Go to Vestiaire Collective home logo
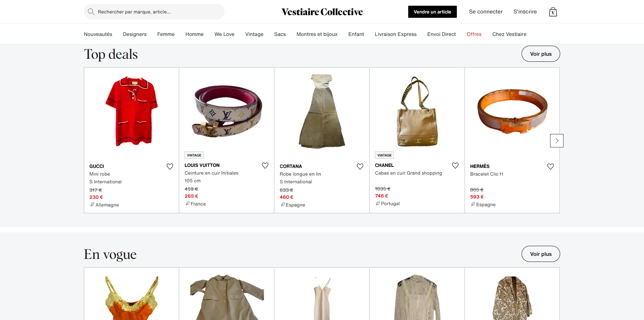The height and width of the screenshot is (320, 644). 322,12
